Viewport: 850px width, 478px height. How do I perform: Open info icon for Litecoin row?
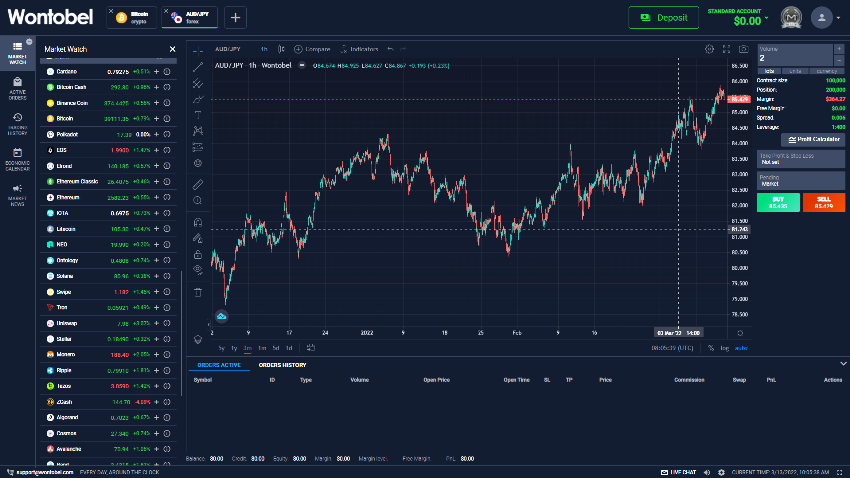pyautogui.click(x=167, y=229)
